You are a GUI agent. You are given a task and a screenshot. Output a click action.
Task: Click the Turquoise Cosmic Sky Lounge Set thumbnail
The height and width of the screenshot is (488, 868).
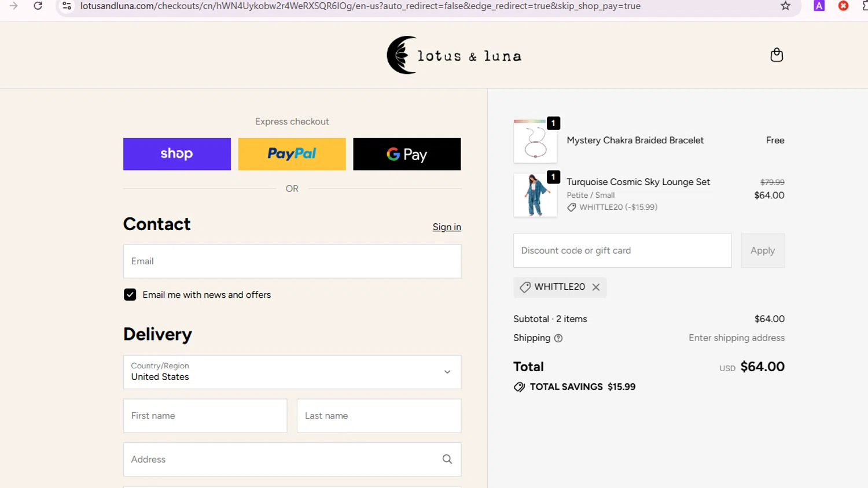pyautogui.click(x=535, y=195)
